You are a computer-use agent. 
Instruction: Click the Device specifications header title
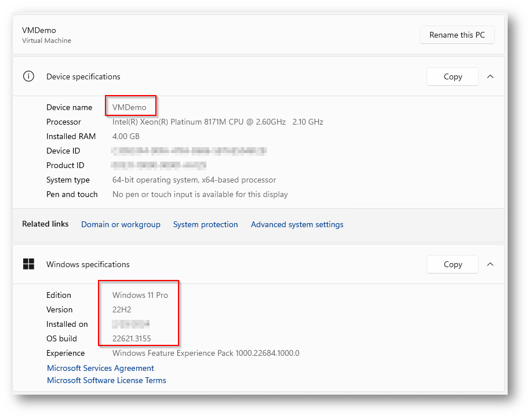click(83, 76)
